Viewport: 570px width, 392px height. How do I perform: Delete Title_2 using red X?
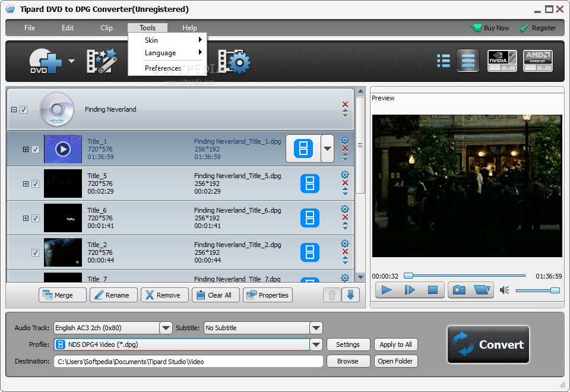pos(345,252)
